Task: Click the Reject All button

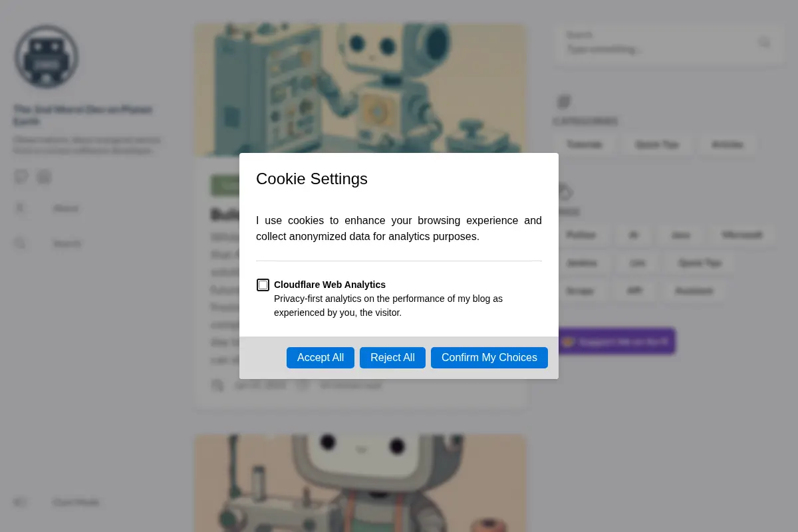Action: (x=392, y=357)
